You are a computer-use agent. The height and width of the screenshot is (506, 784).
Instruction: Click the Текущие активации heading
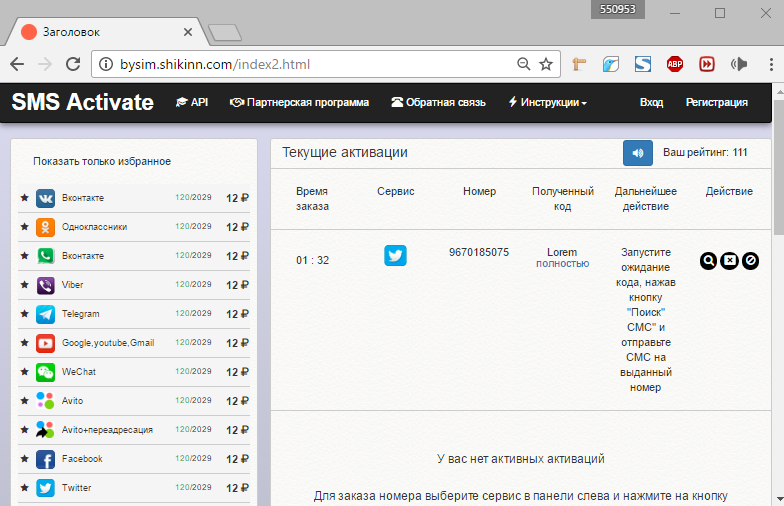point(344,152)
